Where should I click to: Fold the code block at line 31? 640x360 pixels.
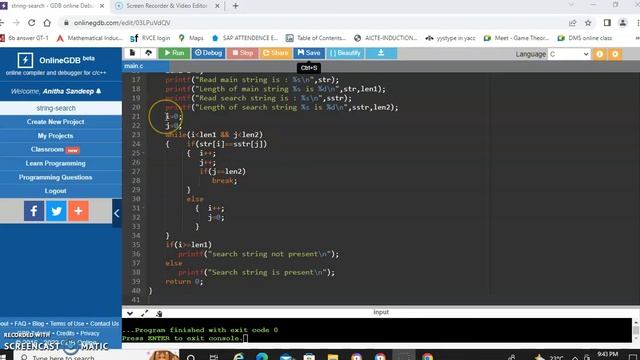tap(143, 208)
